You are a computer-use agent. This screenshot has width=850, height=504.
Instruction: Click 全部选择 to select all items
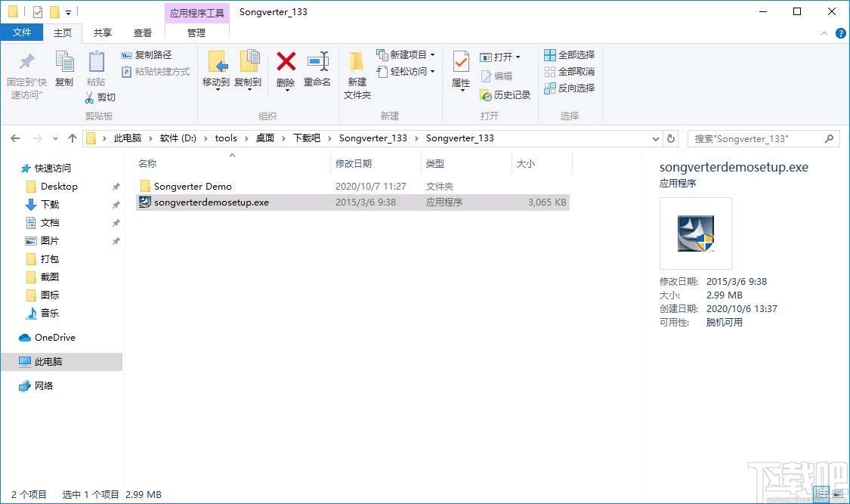[567, 54]
